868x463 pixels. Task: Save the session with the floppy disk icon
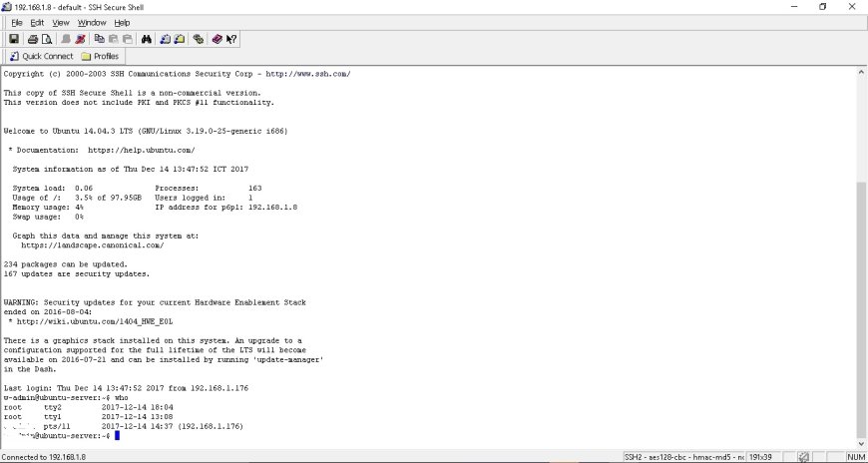click(14, 39)
